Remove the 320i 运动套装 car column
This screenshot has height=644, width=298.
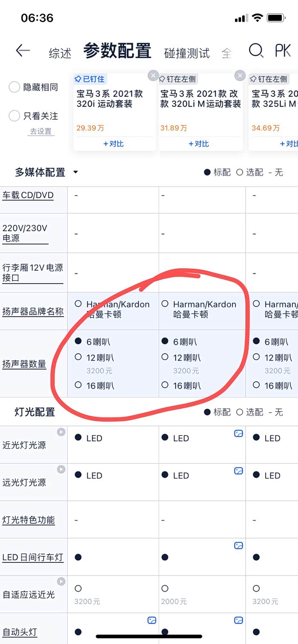153,76
